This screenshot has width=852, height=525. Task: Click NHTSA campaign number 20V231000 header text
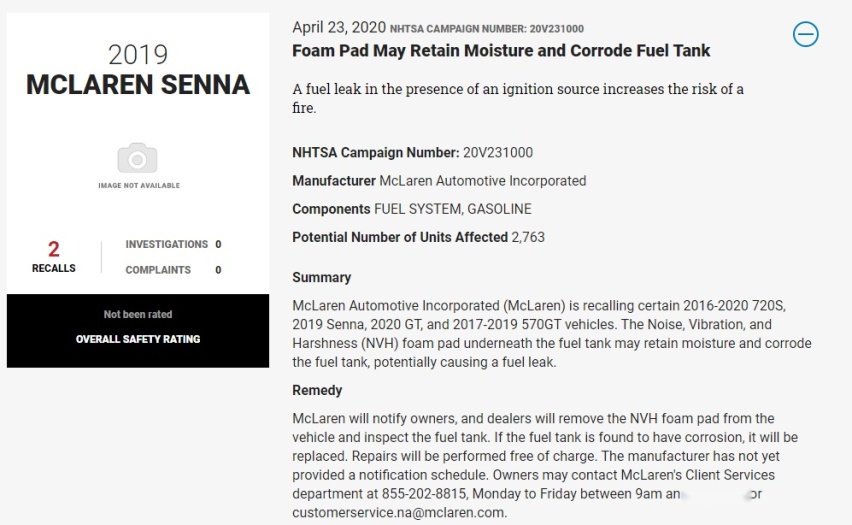pos(487,29)
